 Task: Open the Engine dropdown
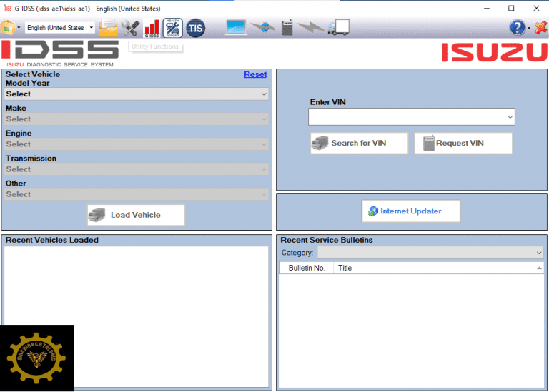(137, 144)
